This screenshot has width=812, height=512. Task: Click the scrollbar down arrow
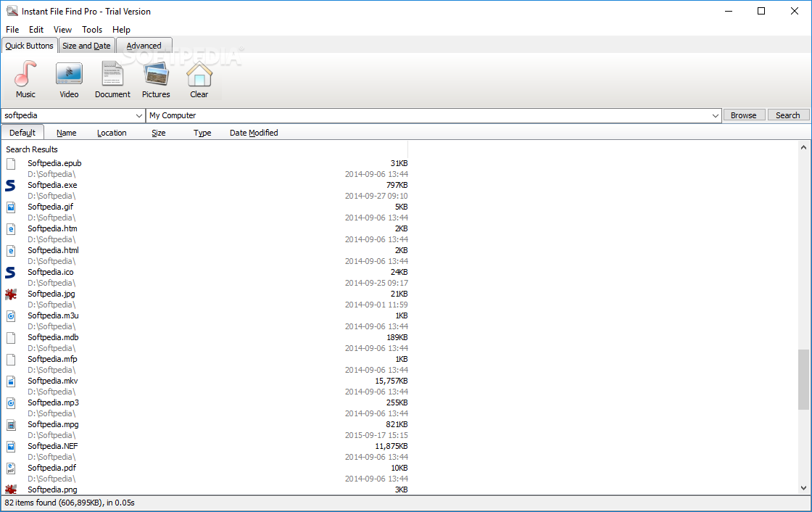coord(803,487)
